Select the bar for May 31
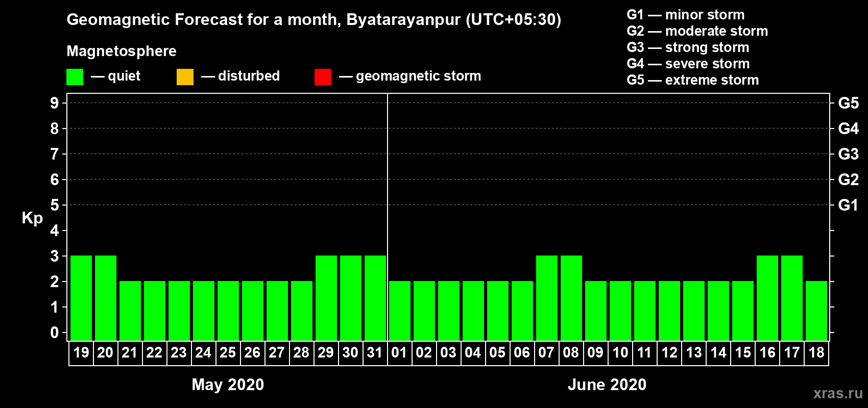Viewport: 868px width, 408px height. (375, 298)
